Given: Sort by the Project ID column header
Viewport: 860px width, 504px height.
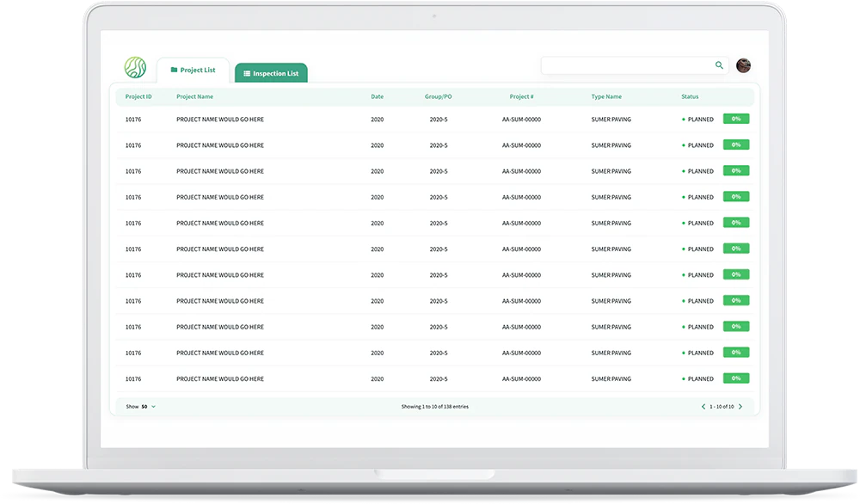Looking at the screenshot, I should point(138,96).
